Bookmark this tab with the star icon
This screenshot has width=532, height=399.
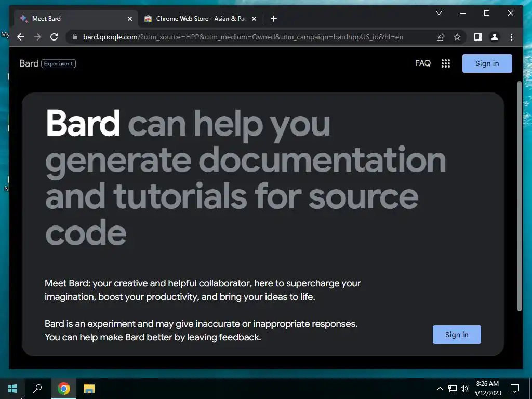coord(457,37)
